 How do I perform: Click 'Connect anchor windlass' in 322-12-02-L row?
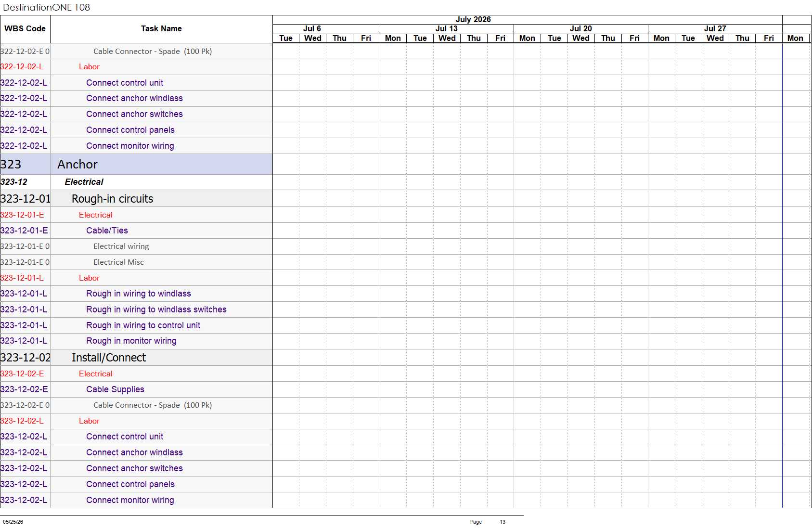(x=134, y=98)
